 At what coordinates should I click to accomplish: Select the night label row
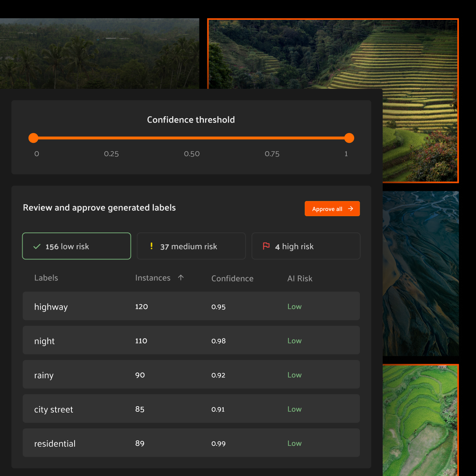(x=191, y=340)
